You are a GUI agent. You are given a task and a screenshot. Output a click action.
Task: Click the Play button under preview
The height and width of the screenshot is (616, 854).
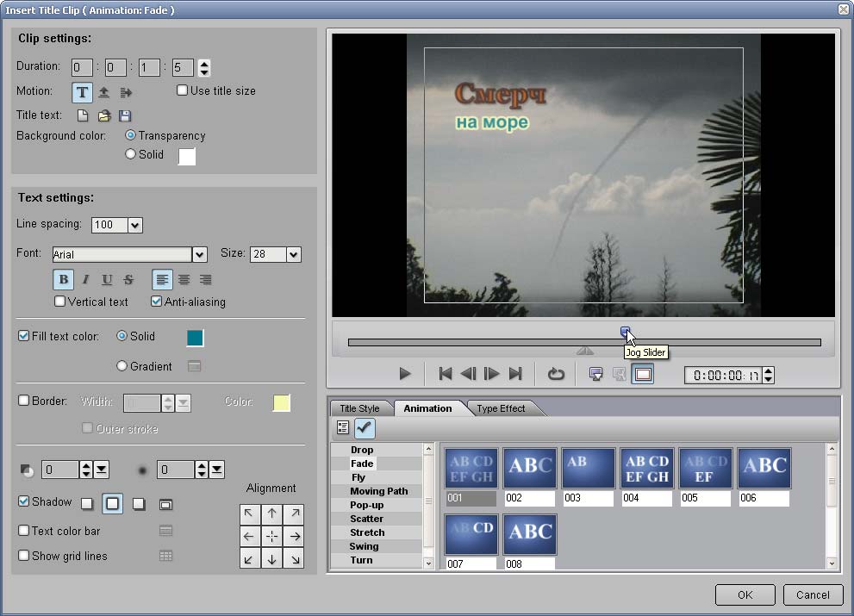pyautogui.click(x=405, y=374)
